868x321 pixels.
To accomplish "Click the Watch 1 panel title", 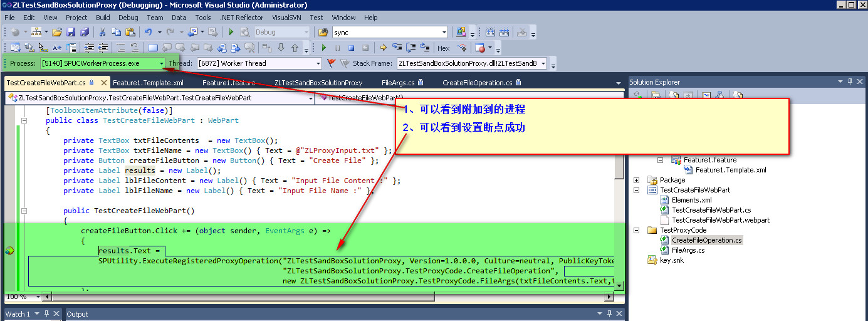I will 17,314.
